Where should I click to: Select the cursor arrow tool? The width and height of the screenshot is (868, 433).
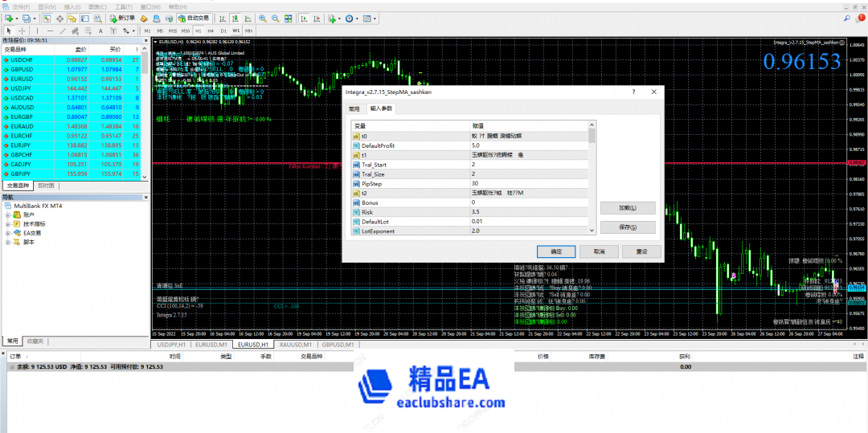click(9, 31)
